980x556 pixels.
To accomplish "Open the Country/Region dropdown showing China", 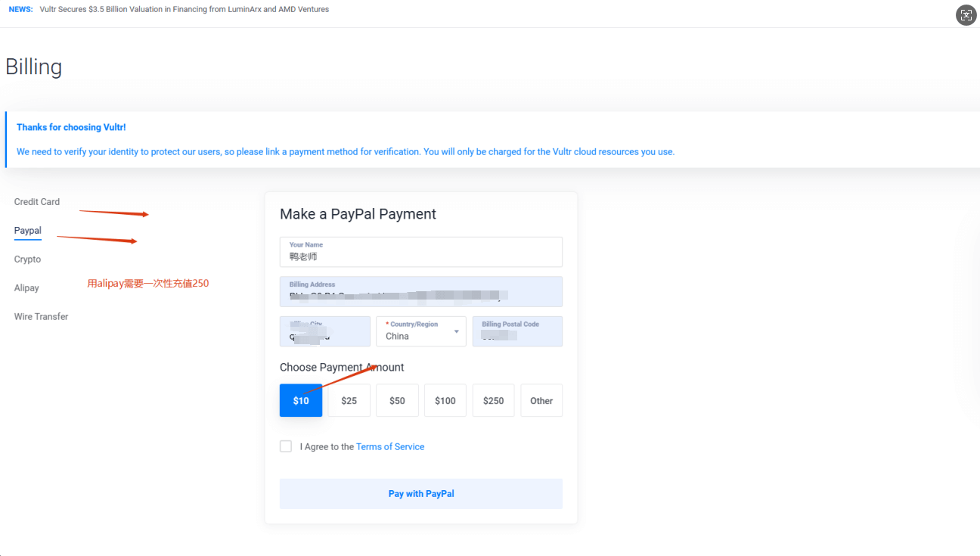I will [421, 331].
